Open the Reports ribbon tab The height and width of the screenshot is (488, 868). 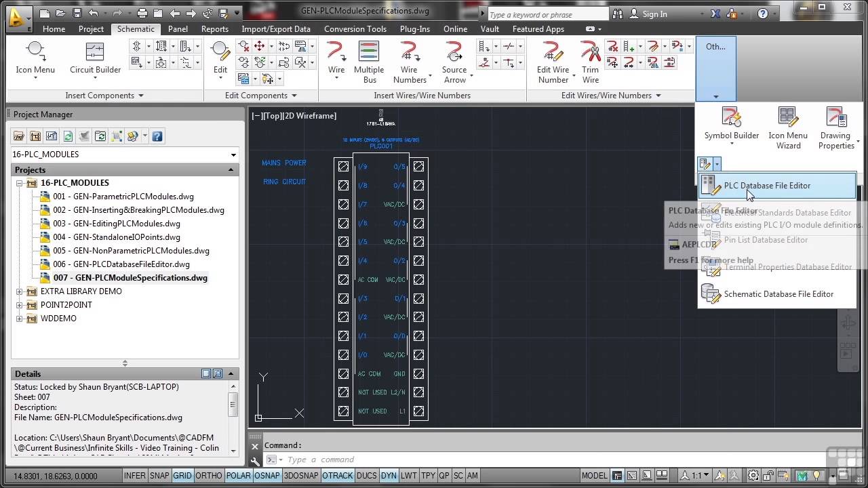click(x=214, y=29)
